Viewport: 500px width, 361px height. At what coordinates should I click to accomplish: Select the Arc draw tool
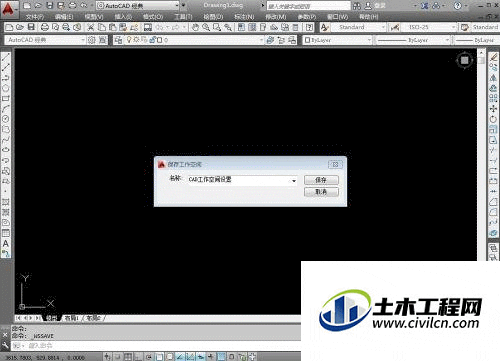coord(6,109)
